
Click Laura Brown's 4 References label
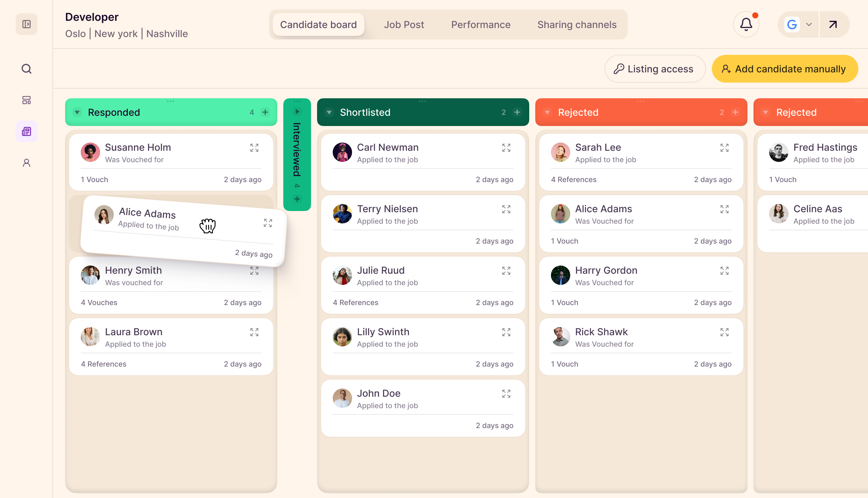104,364
